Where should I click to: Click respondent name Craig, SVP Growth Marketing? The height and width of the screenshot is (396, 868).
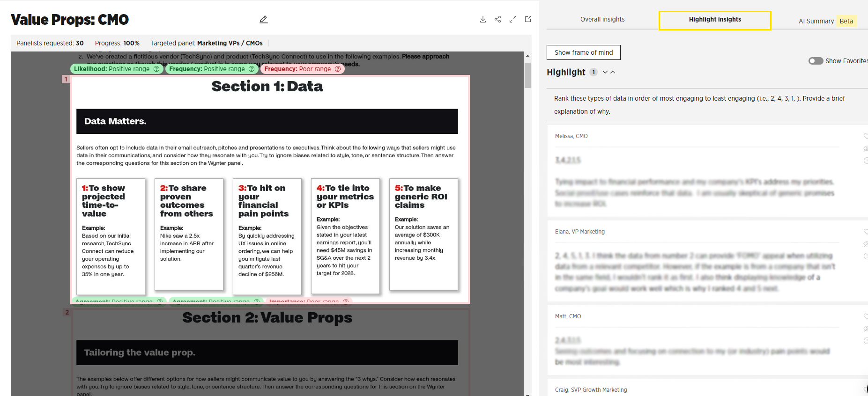coord(591,390)
